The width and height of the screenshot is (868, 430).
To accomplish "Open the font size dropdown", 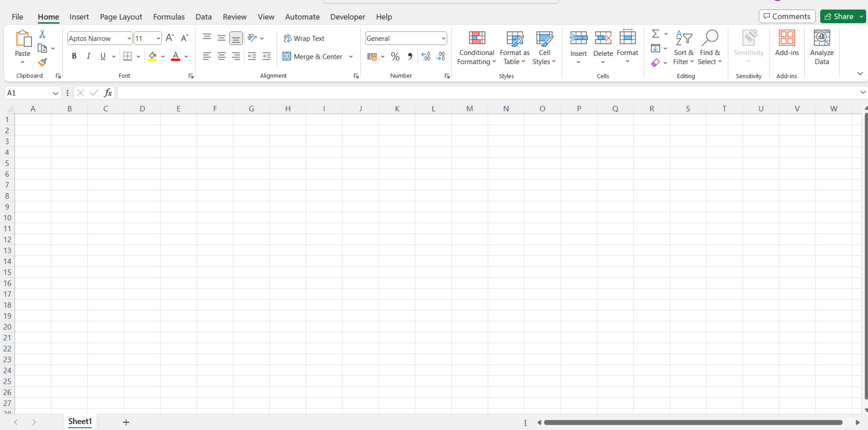I will (x=158, y=39).
